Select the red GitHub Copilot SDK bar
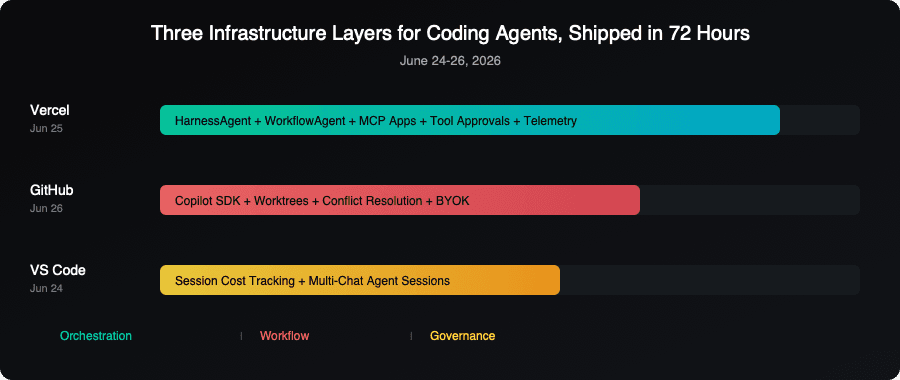900x380 pixels. pos(399,200)
